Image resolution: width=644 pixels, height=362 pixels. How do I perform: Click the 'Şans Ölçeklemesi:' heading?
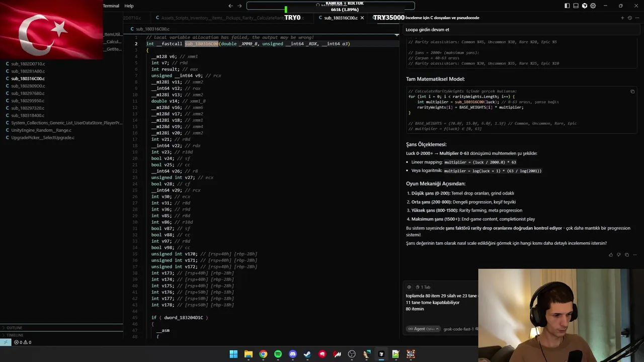[x=426, y=144]
